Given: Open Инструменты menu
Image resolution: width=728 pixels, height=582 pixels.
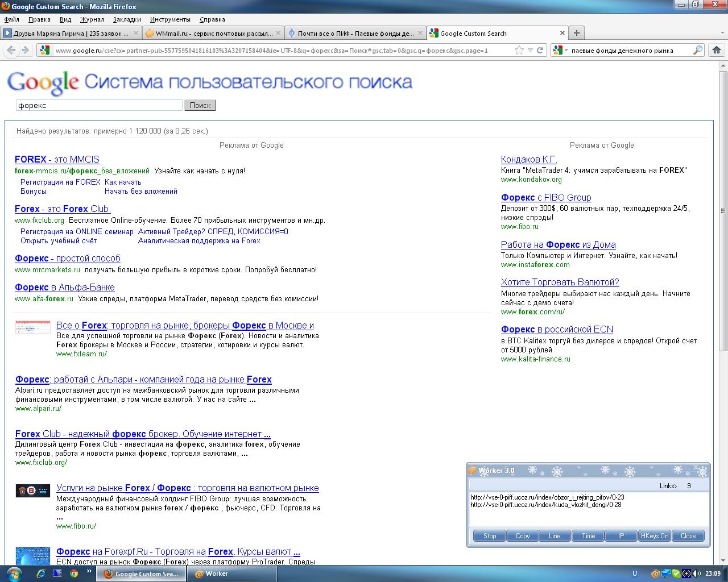Looking at the screenshot, I should tap(171, 19).
